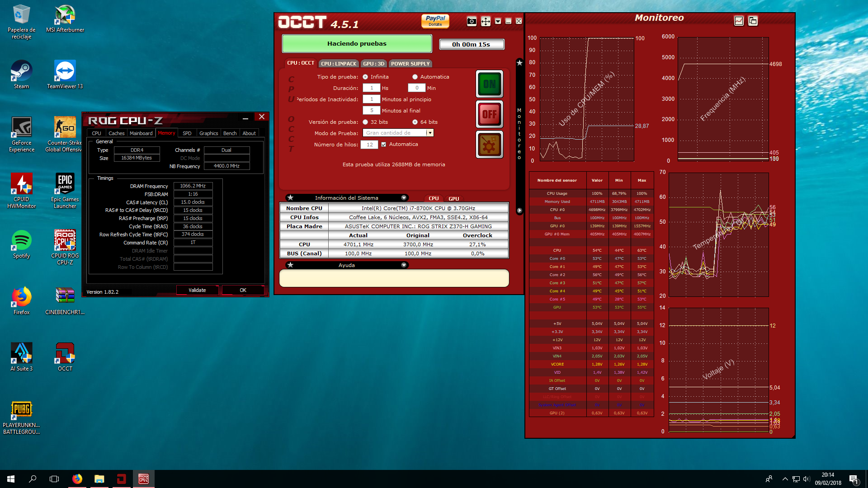Open Windows Start menu
Screen dimensions: 868x488
coord(11,479)
